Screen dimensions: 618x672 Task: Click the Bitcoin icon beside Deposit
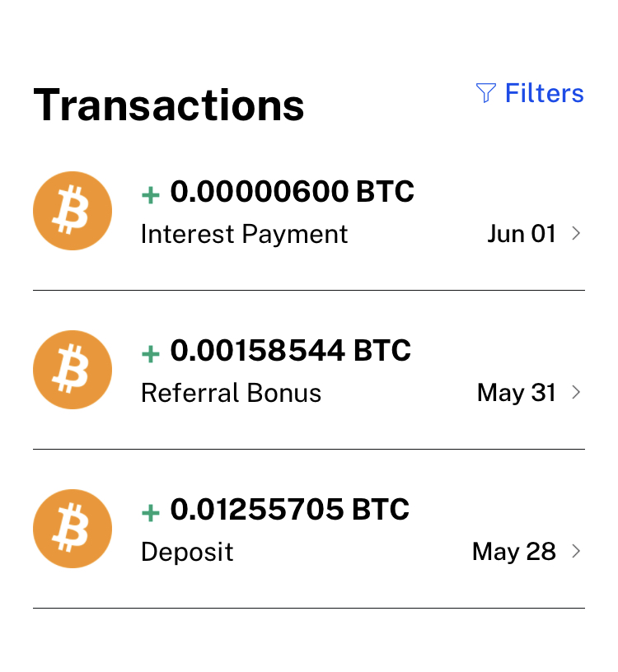pyautogui.click(x=73, y=529)
